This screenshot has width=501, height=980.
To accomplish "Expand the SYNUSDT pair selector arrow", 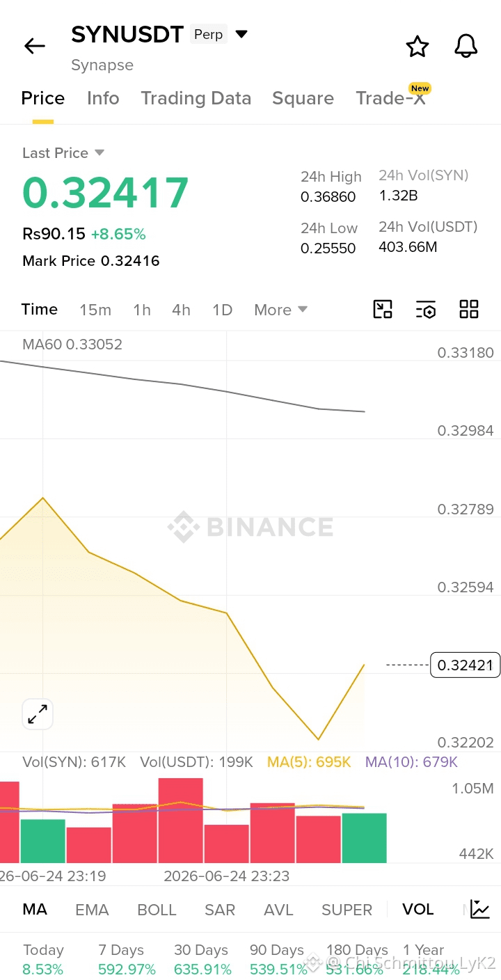I will [241, 34].
